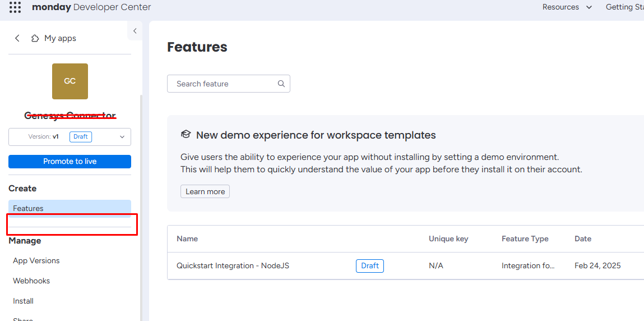
Task: Click the Search feature input field
Action: pyautogui.click(x=229, y=84)
